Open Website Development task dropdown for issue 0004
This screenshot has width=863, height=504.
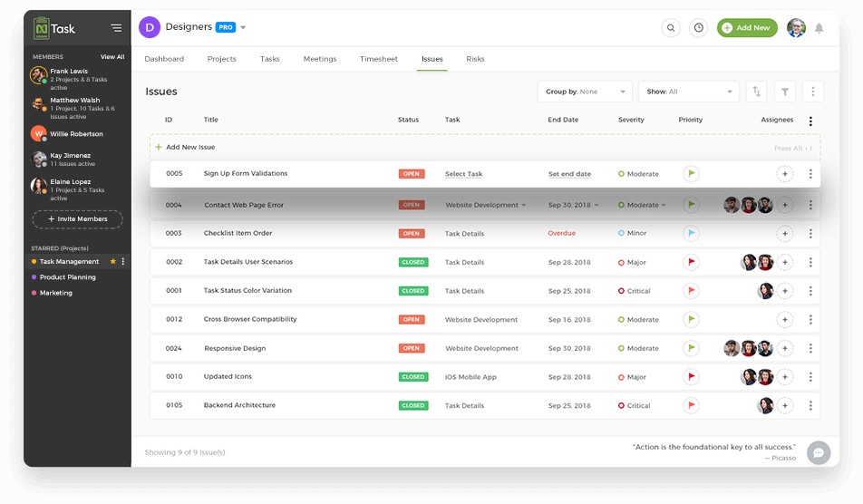coord(486,205)
